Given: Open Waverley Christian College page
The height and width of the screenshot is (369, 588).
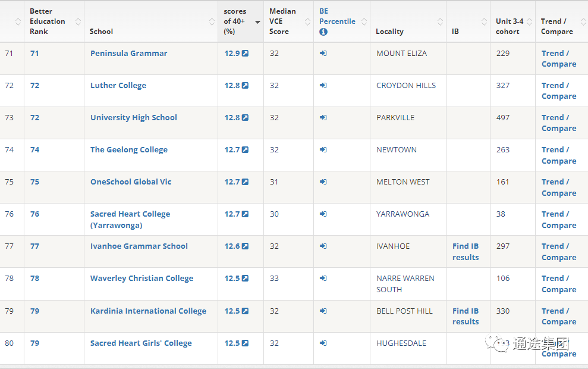Looking at the screenshot, I should click(x=142, y=279).
